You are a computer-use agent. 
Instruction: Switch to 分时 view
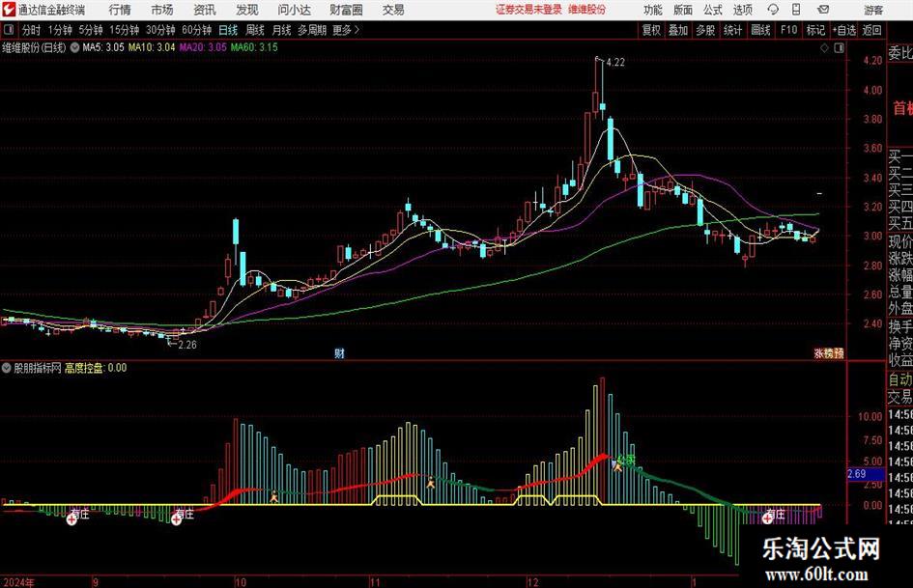(x=32, y=30)
